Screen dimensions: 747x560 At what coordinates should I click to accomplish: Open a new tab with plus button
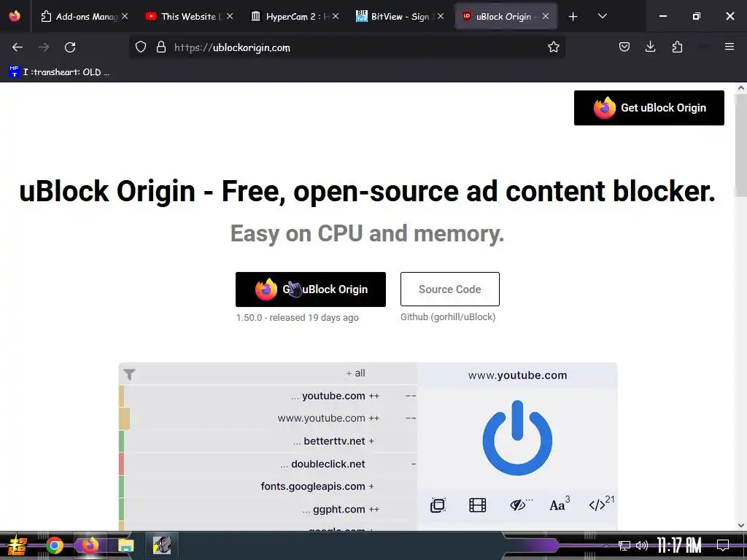coord(573,17)
